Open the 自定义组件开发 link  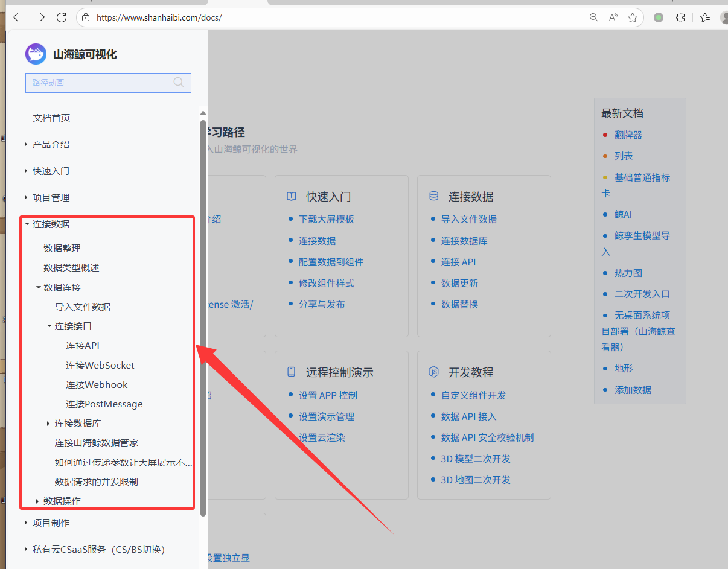474,395
